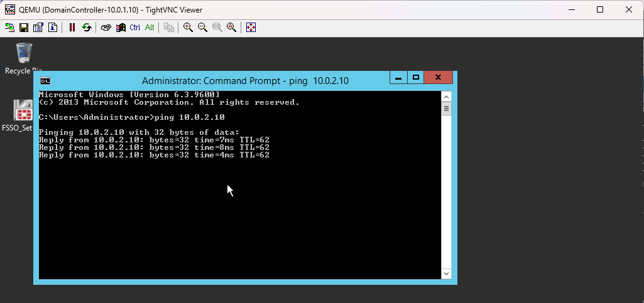This screenshot has width=644, height=303.
Task: Toggle full-screen mode icon
Action: click(x=251, y=28)
